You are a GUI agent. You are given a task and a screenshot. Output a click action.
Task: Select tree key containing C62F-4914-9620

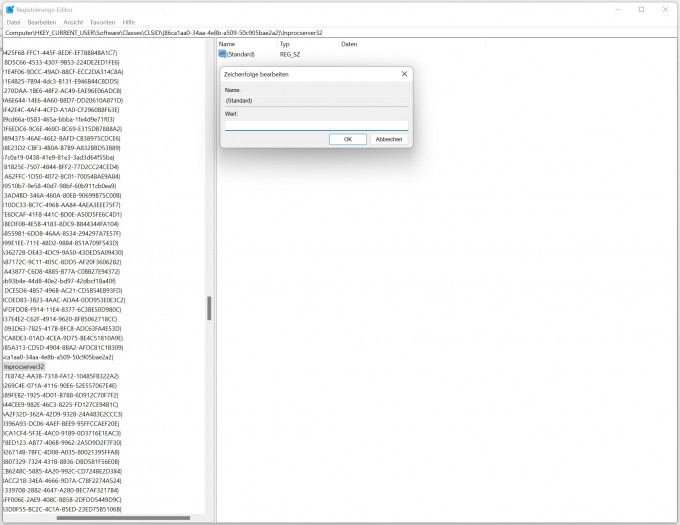60,319
